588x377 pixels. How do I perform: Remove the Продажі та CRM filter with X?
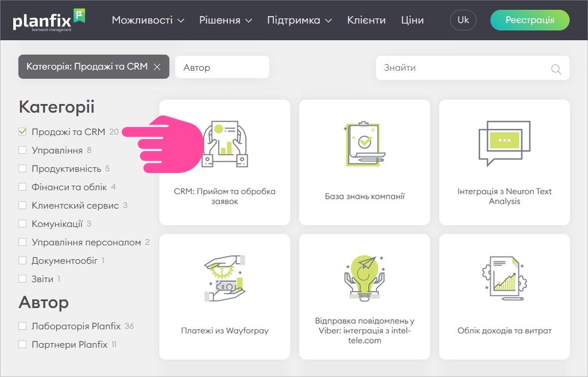click(x=157, y=67)
